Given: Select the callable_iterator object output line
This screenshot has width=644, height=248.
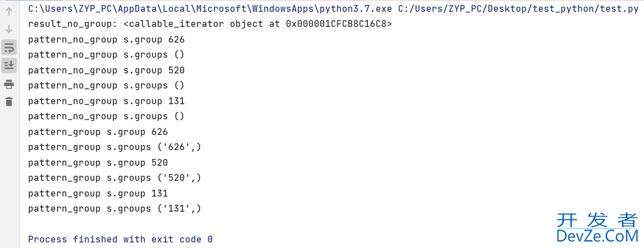Looking at the screenshot, I should (x=210, y=24).
